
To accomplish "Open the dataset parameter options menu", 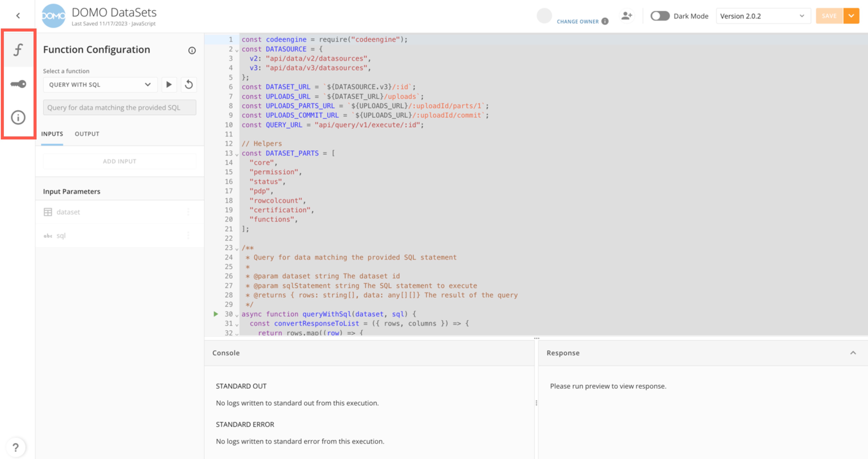I will (188, 212).
